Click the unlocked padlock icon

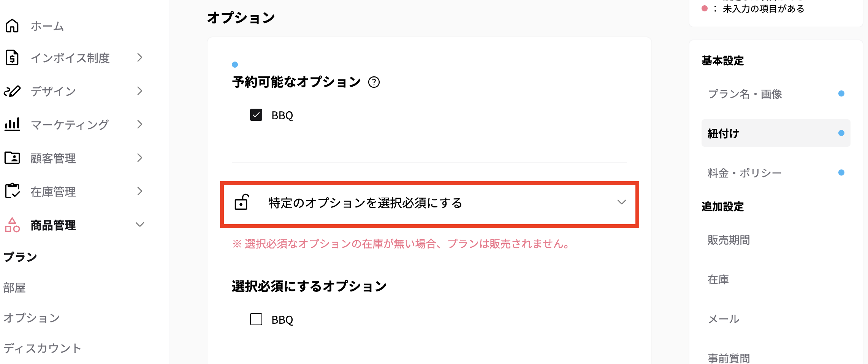[x=242, y=203]
